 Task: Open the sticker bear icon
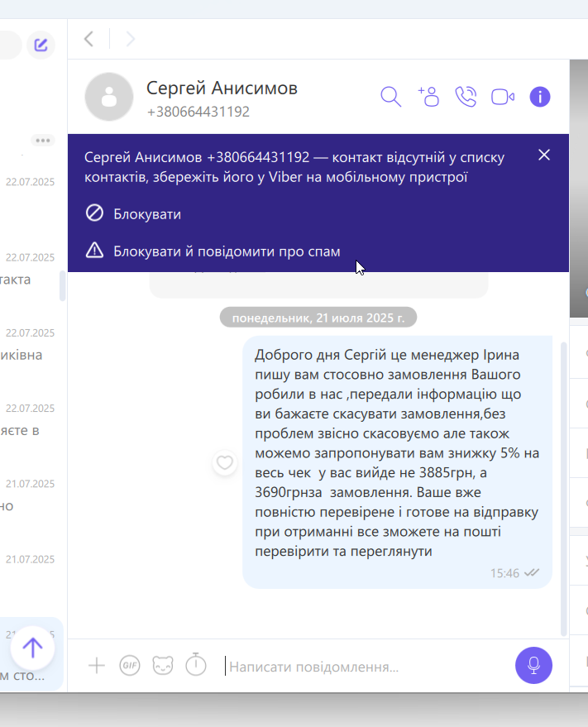click(x=163, y=666)
